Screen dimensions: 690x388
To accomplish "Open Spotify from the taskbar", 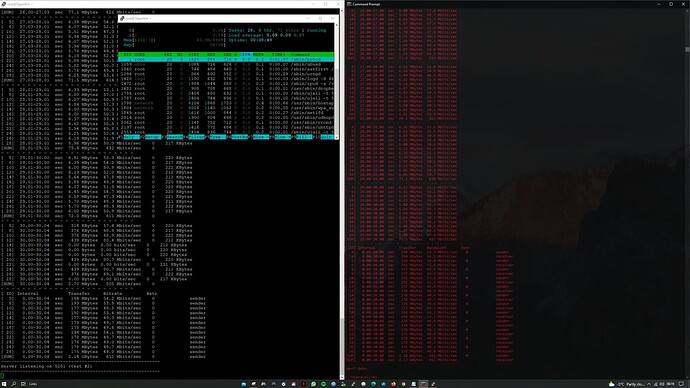I will point(323,384).
